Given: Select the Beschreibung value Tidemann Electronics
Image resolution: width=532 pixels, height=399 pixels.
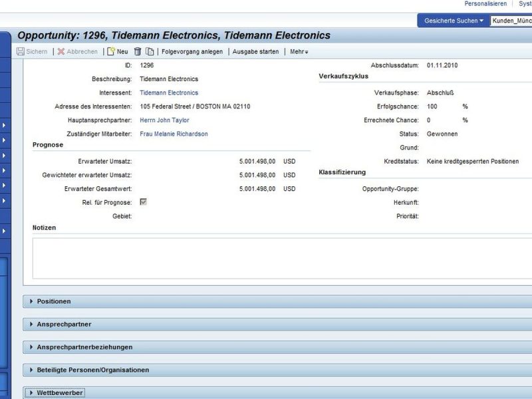Looking at the screenshot, I should (169, 79).
